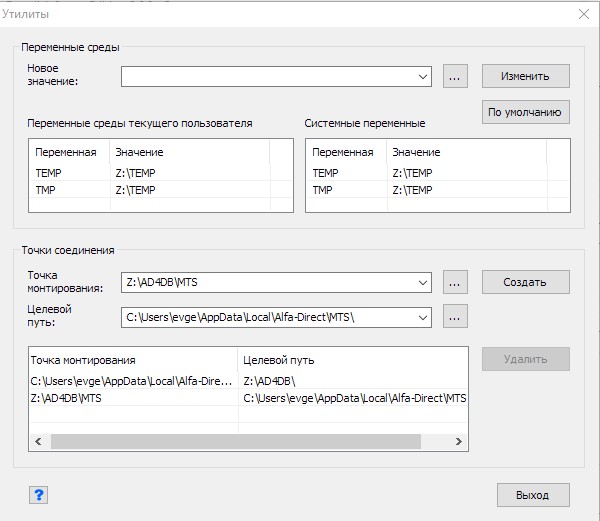Expand the Целевой путь dropdown list

click(423, 317)
